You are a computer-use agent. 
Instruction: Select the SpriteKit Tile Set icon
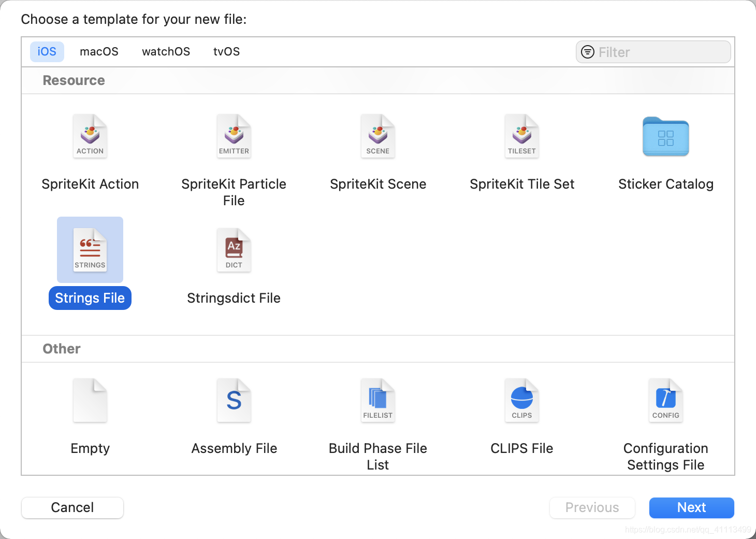pos(522,136)
